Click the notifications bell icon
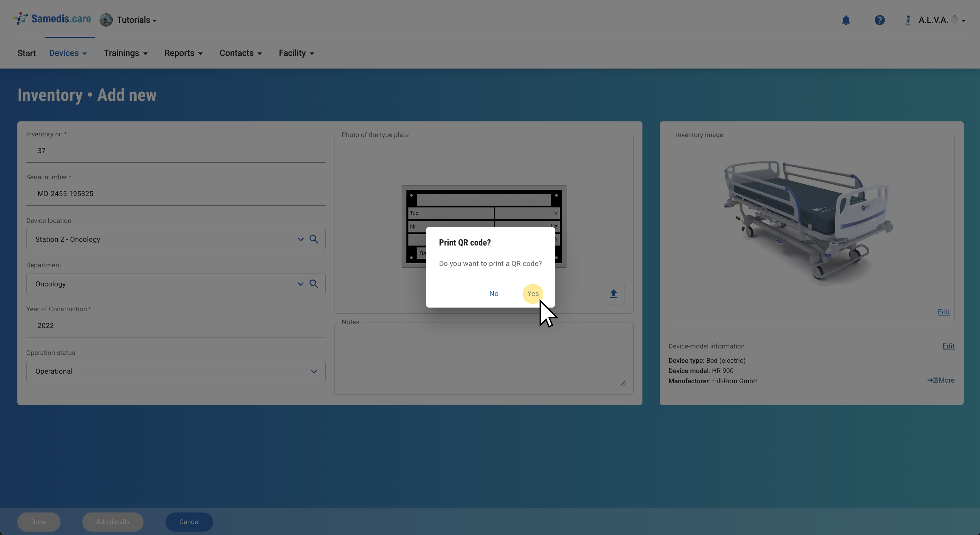Screen dimensions: 980x535 click(846, 20)
